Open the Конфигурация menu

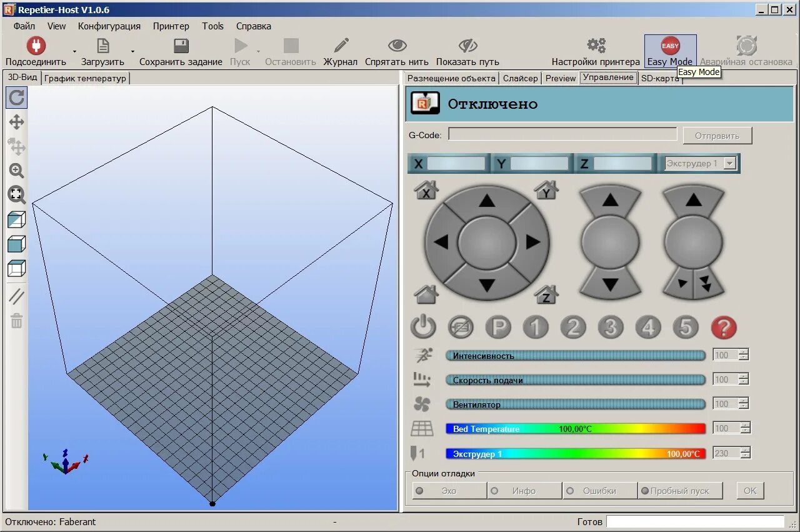(x=109, y=26)
